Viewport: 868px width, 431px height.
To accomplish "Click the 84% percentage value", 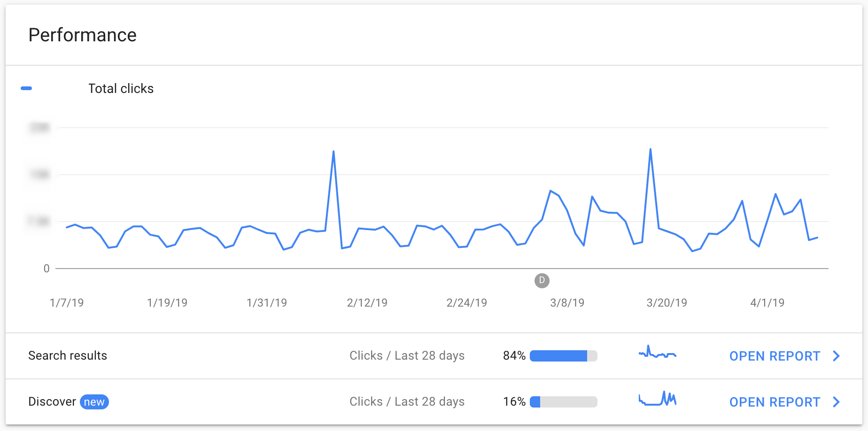I will tap(514, 355).
